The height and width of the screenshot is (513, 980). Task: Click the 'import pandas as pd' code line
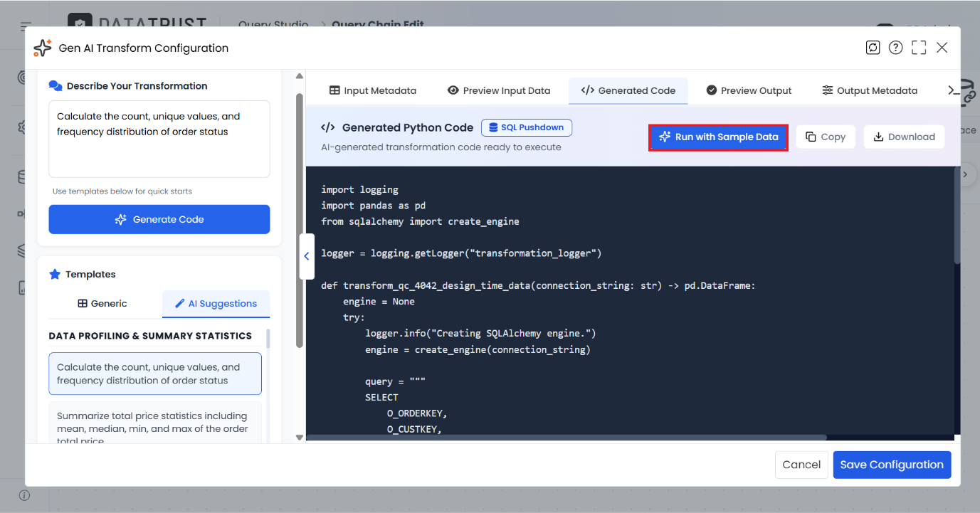pyautogui.click(x=374, y=206)
